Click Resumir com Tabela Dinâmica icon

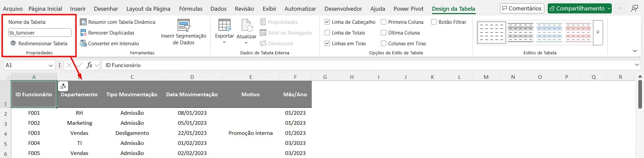pyautogui.click(x=83, y=22)
